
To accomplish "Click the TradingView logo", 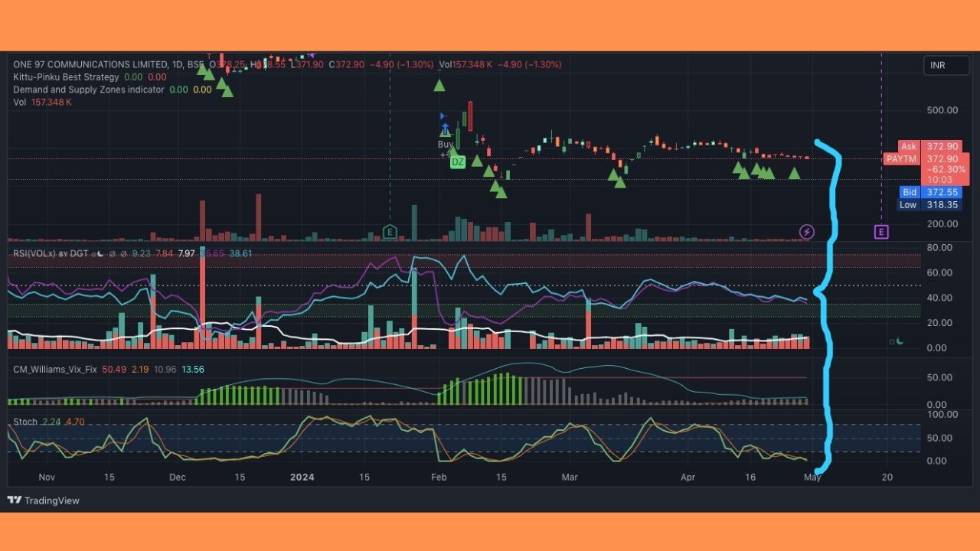I will [x=44, y=500].
